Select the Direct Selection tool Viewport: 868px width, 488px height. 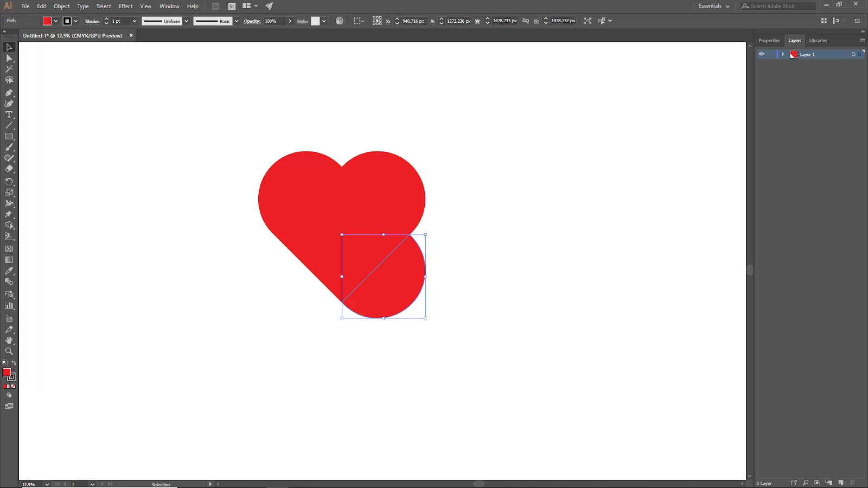pyautogui.click(x=9, y=58)
